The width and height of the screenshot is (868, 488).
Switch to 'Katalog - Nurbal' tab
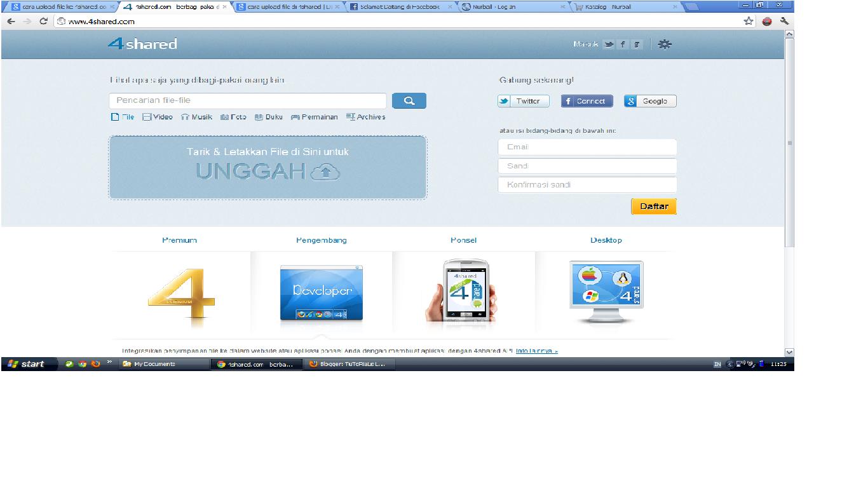[627, 7]
